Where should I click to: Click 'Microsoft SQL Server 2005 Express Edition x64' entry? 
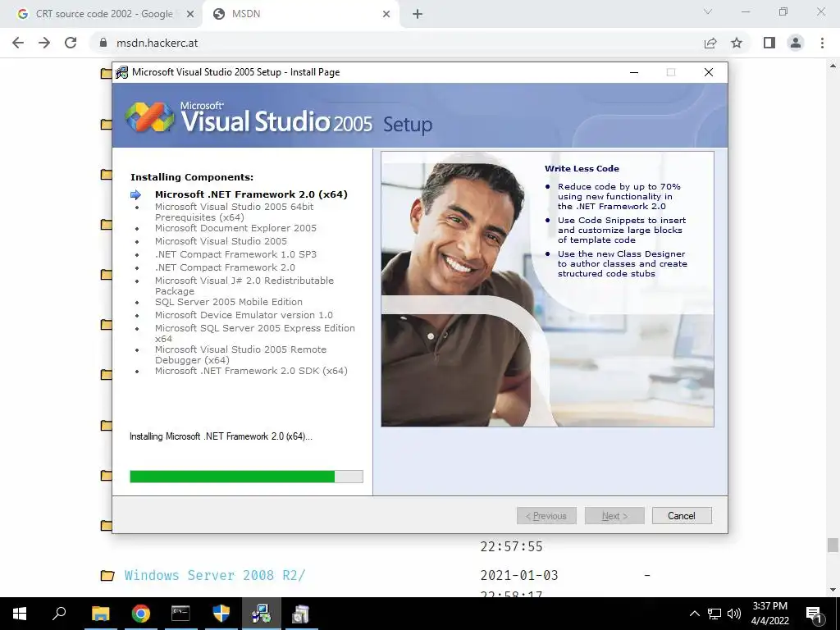click(255, 333)
